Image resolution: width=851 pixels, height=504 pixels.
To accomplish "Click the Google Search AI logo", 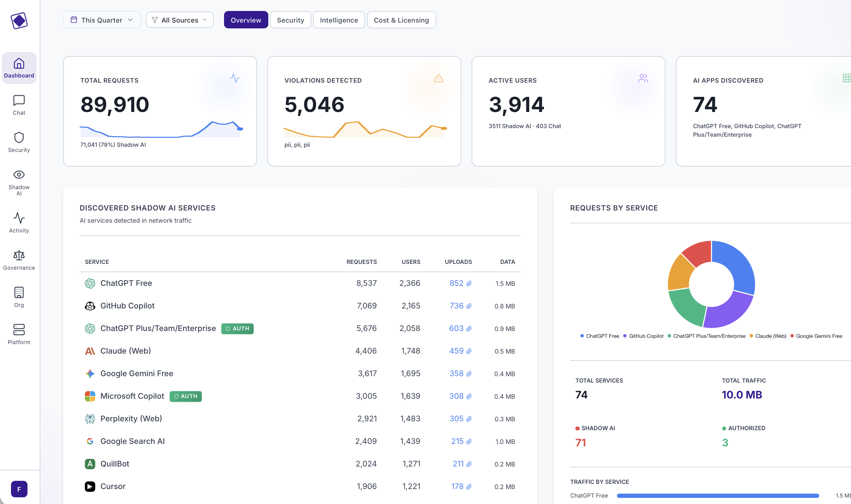I will point(90,441).
